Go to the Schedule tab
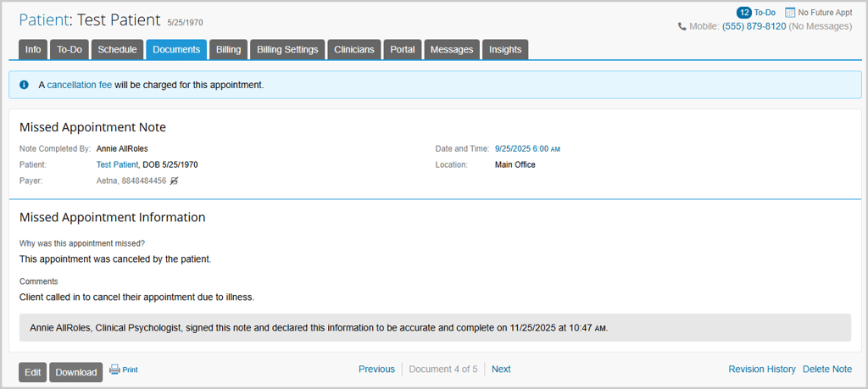 (x=117, y=50)
